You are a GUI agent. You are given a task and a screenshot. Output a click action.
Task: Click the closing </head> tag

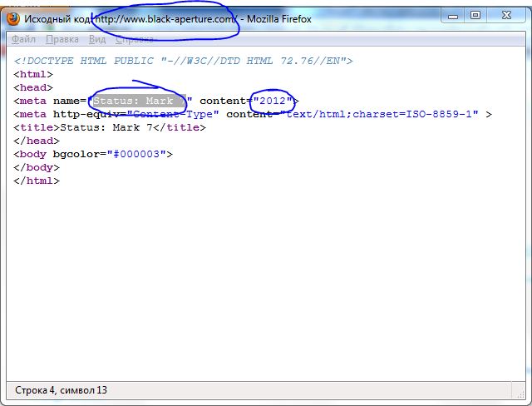point(37,141)
